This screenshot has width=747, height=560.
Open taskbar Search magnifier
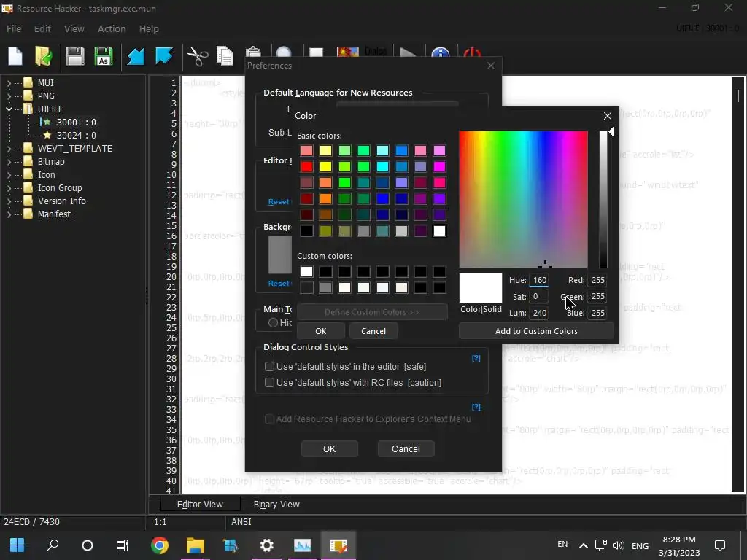(53, 545)
